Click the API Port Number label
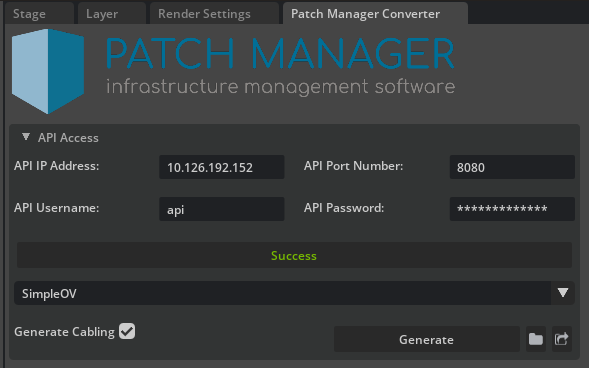Screen dimensions: 589x368 point(353,166)
